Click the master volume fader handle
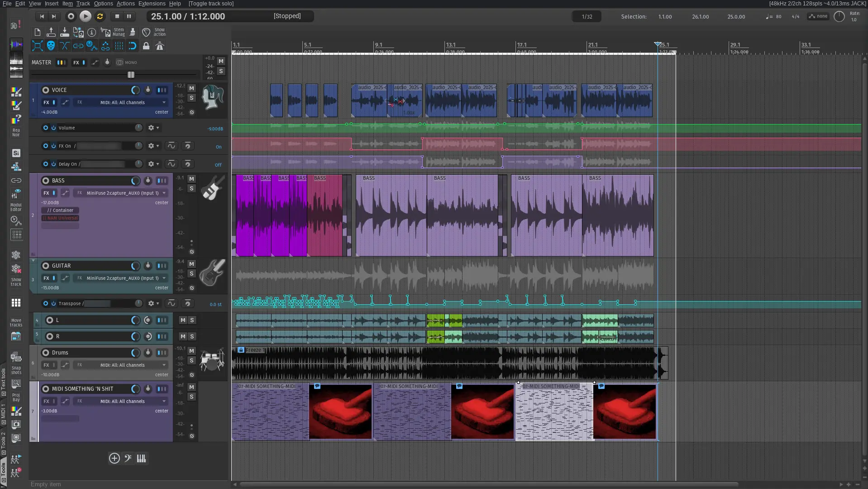Image resolution: width=868 pixels, height=489 pixels. coord(131,75)
